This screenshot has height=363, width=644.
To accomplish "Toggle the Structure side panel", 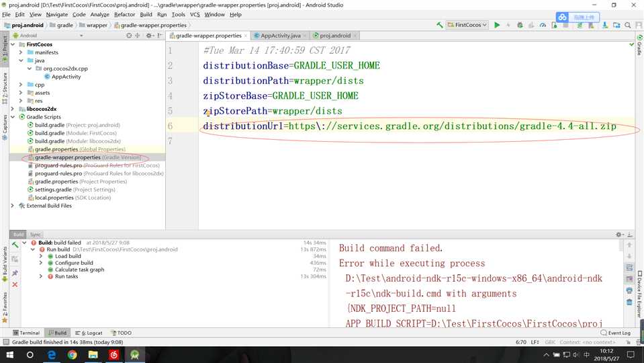I will coord(5,88).
